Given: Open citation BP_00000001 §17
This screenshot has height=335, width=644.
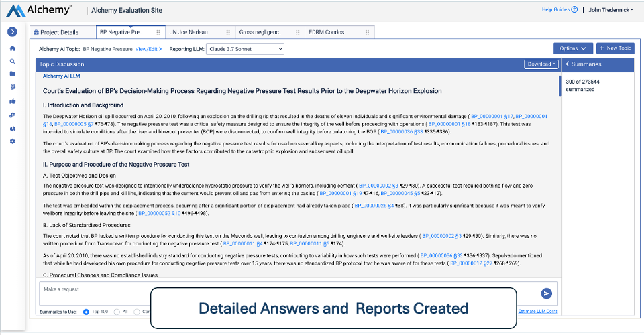Looking at the screenshot, I should click(x=492, y=116).
